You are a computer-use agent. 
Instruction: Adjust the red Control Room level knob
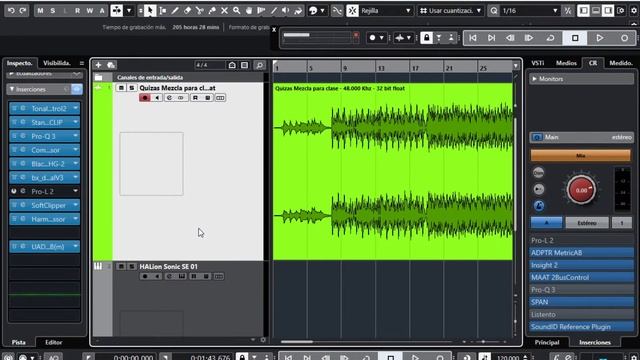tap(581, 190)
